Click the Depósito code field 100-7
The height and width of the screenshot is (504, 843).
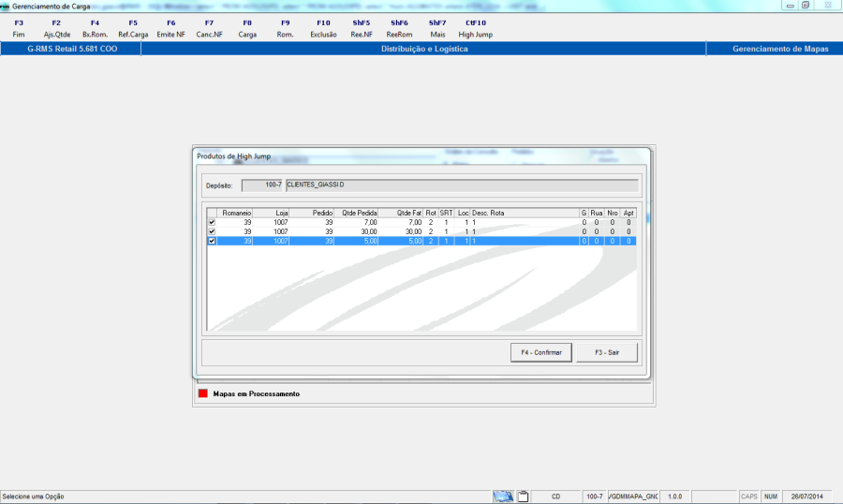(x=262, y=185)
